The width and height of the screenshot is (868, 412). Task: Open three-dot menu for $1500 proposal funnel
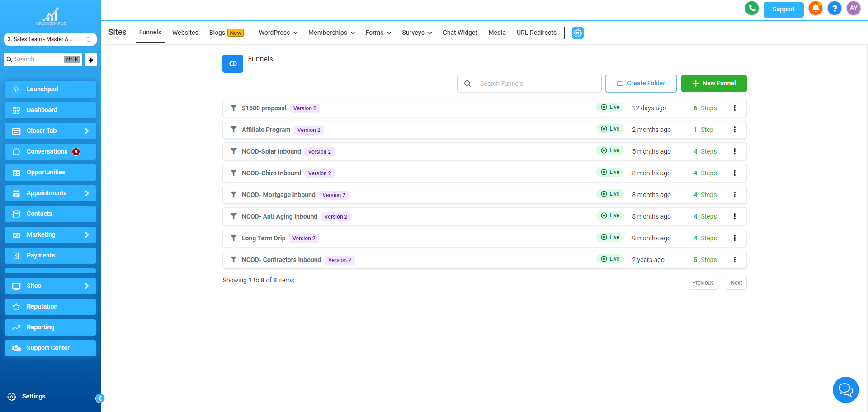tap(734, 108)
